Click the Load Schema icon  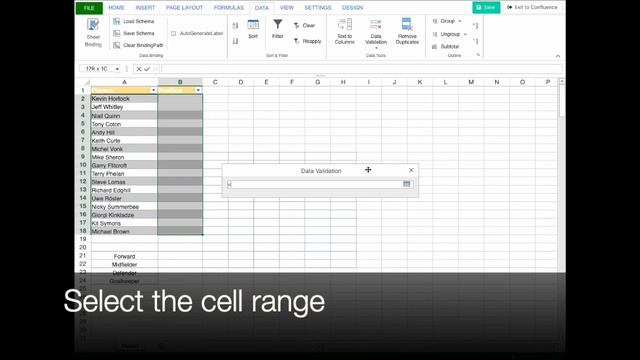point(117,21)
